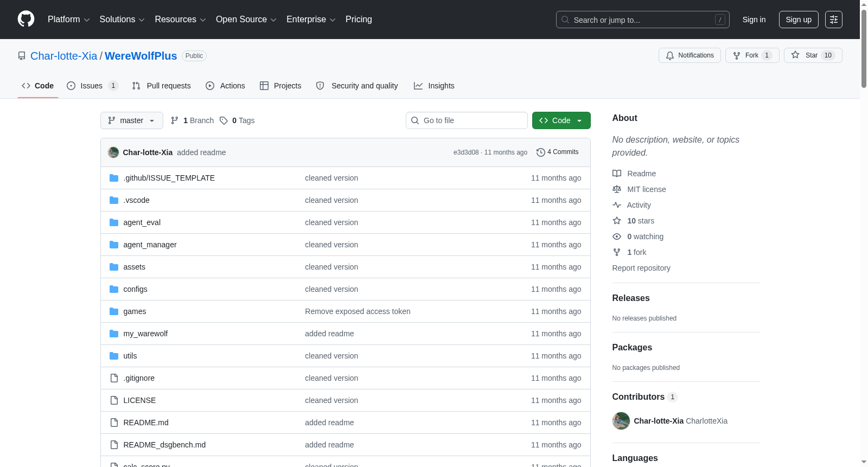Screen dimensions: 868x467
Task: Open the Packages heading link
Action: pyautogui.click(x=632, y=348)
